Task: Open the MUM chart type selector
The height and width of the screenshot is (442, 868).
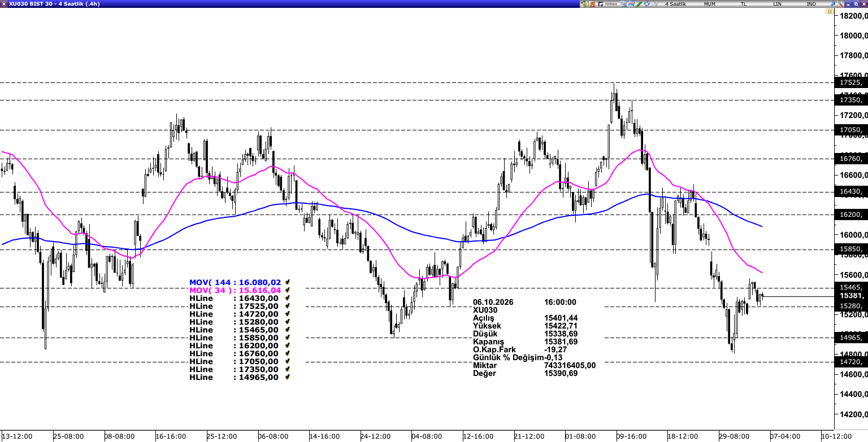Action: coord(709,4)
